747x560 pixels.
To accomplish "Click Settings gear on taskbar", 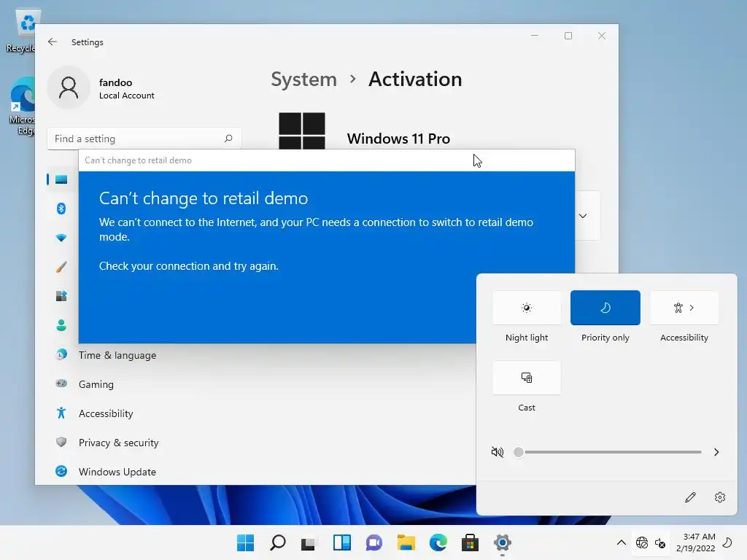I will (502, 542).
